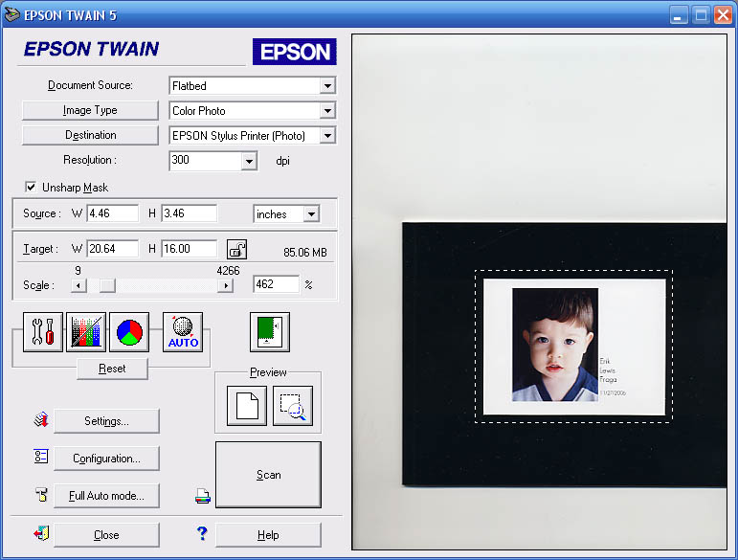This screenshot has width=738, height=560.
Task: Click the blue question mark help icon
Action: [202, 533]
